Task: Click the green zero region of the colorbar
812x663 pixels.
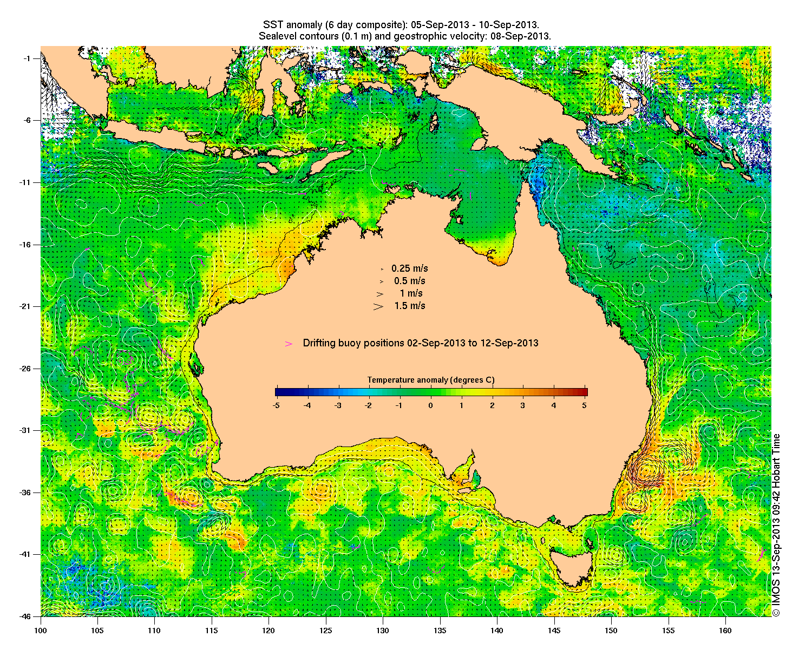Action: click(x=431, y=392)
